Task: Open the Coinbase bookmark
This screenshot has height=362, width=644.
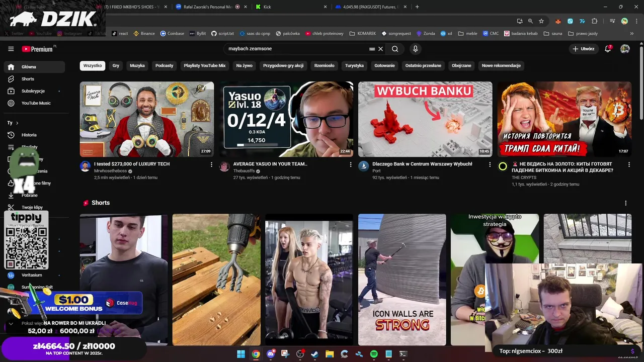Action: point(172,34)
